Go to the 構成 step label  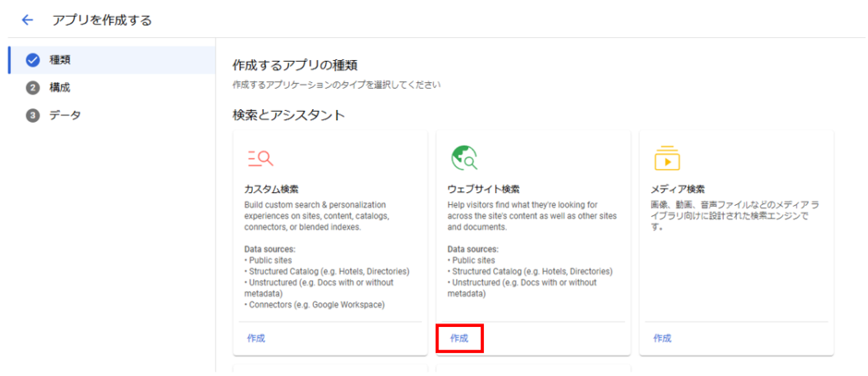tap(60, 87)
